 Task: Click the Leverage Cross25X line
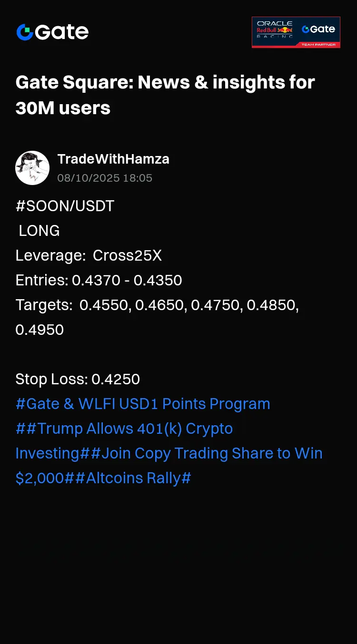point(89,255)
